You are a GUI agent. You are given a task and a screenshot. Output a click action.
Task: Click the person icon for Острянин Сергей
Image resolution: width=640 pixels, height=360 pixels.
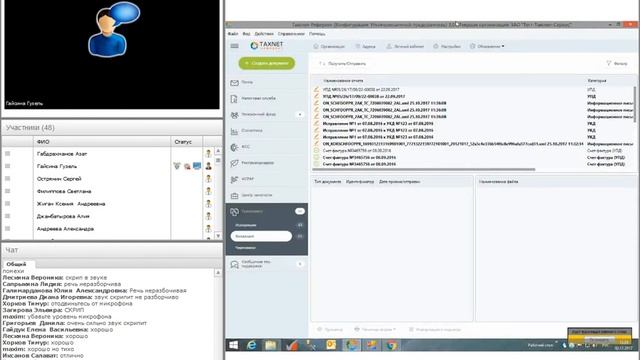209,178
